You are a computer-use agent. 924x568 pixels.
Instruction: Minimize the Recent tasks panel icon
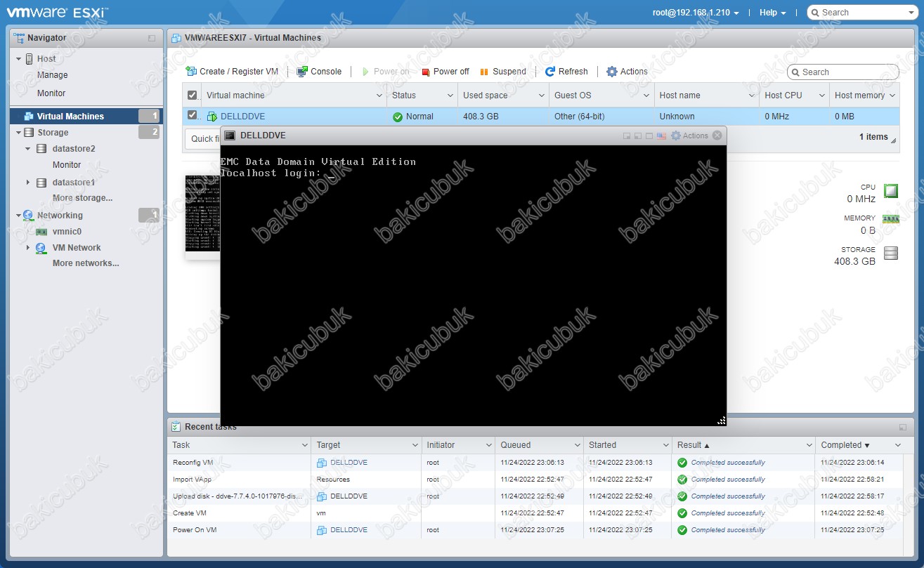click(902, 427)
